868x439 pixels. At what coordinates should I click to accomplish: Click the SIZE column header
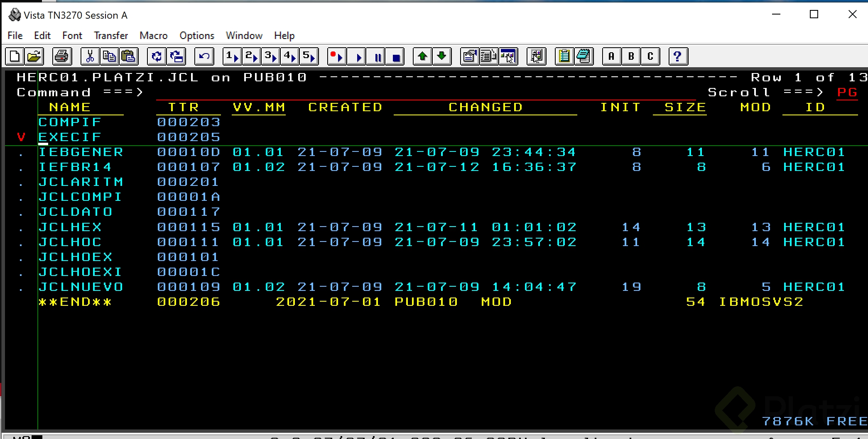(x=685, y=107)
